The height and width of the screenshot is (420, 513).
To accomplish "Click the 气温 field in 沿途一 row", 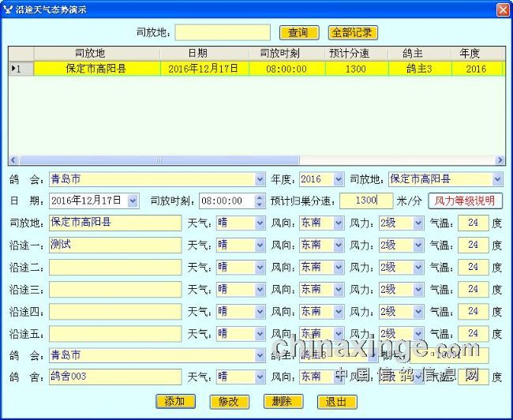I will pos(474,246).
